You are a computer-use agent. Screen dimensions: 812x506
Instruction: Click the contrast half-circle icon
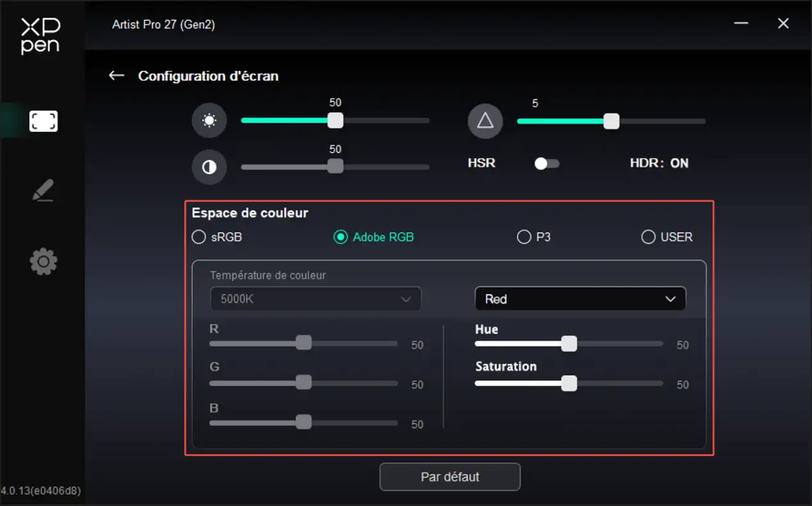click(x=209, y=167)
